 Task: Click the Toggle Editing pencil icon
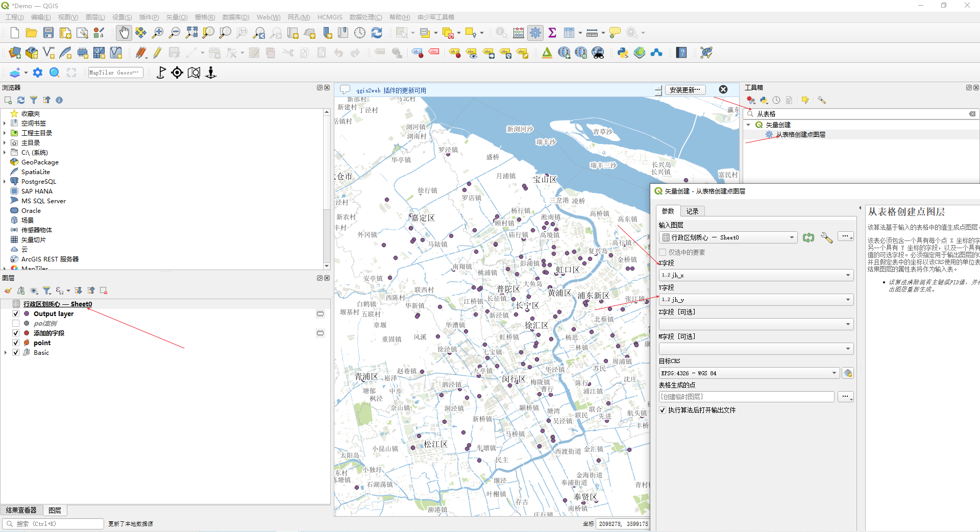(157, 53)
